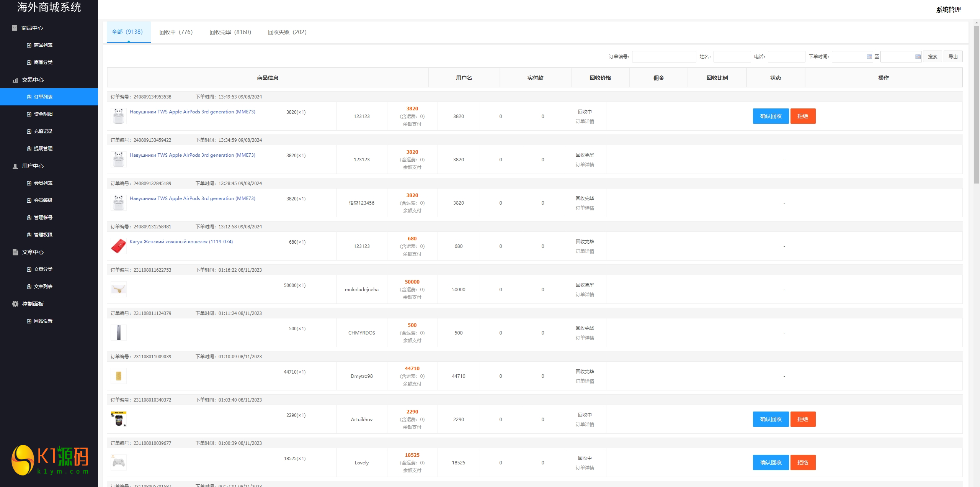The image size is (980, 487).
Task: Click username 悟空123456
Action: coord(362,203)
